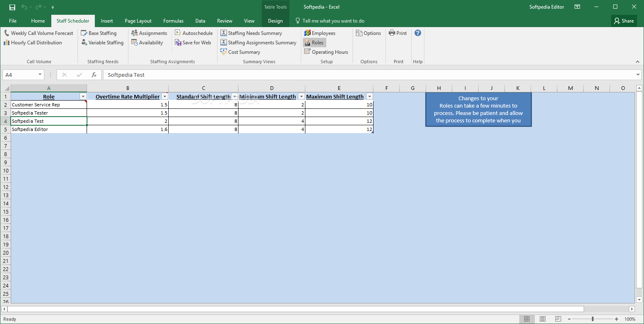
Task: Click the Undo arrow
Action: coord(24,7)
